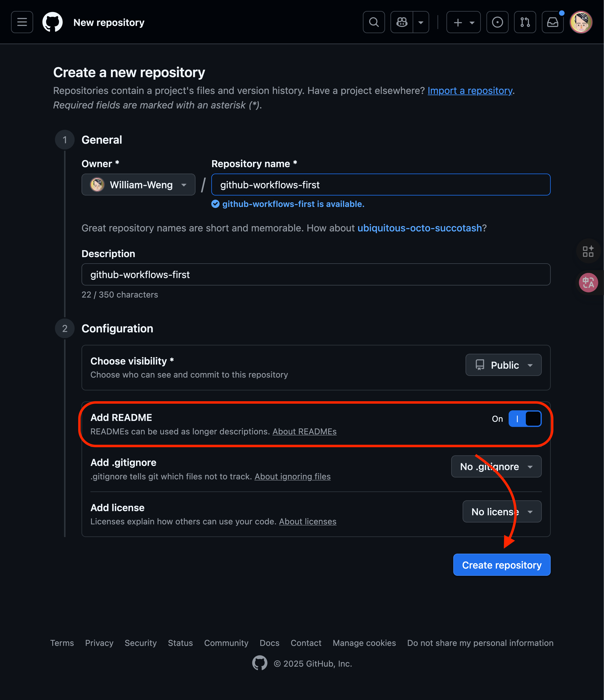Screen dimensions: 604x700
Task: Open the notifications inbox icon
Action: 553,22
